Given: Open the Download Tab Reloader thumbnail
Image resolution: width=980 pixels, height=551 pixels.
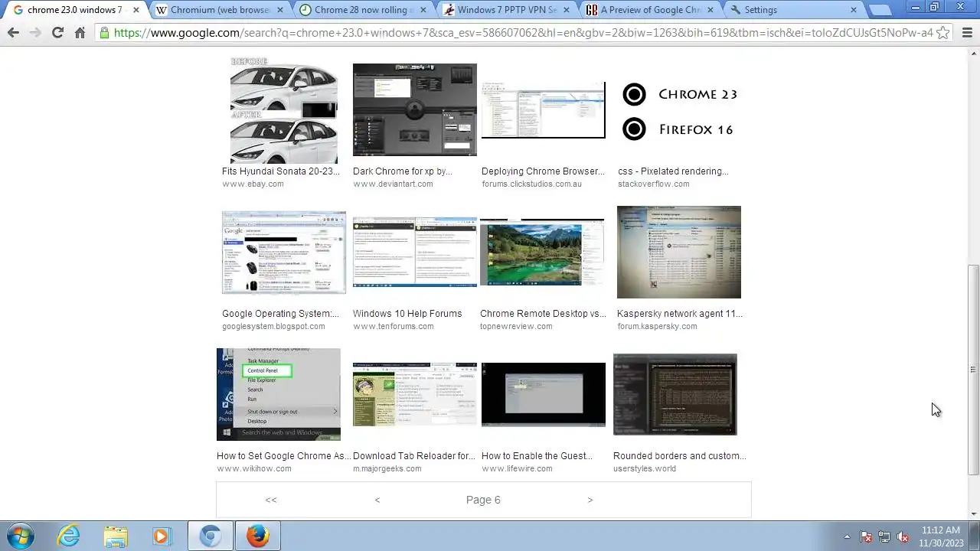Looking at the screenshot, I should (415, 394).
